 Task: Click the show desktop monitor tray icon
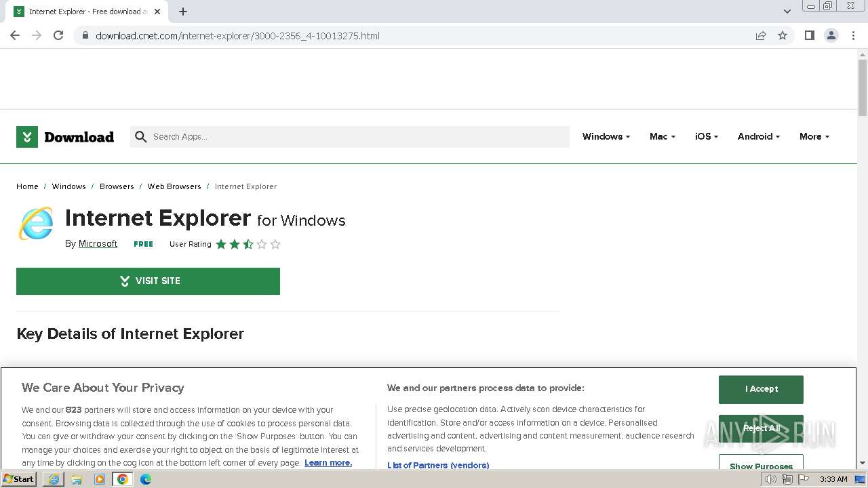(861, 479)
